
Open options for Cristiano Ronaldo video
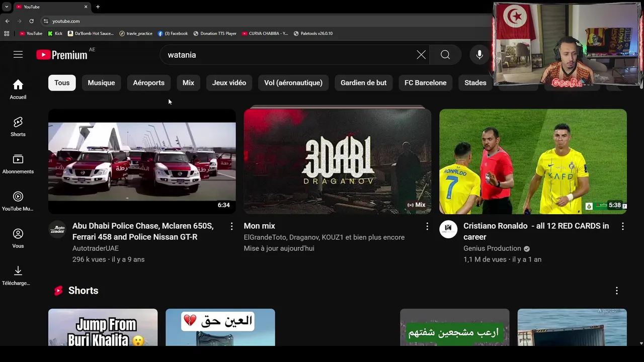click(622, 226)
